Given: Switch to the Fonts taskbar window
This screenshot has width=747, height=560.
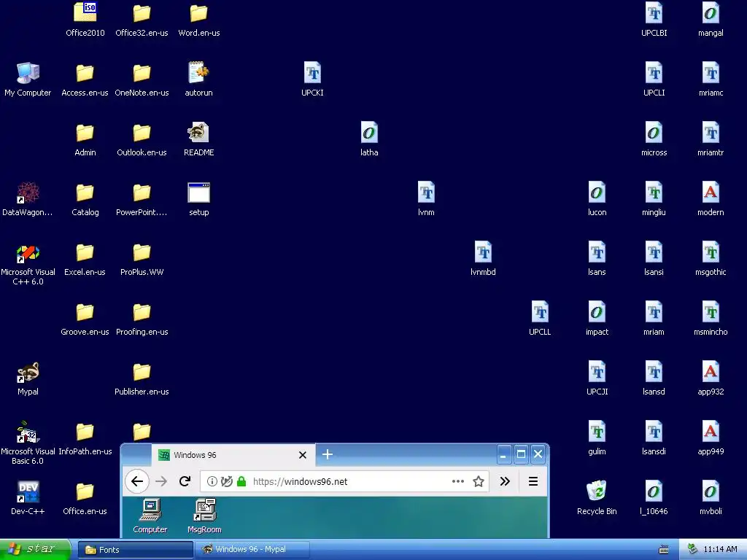Looking at the screenshot, I should pos(135,550).
